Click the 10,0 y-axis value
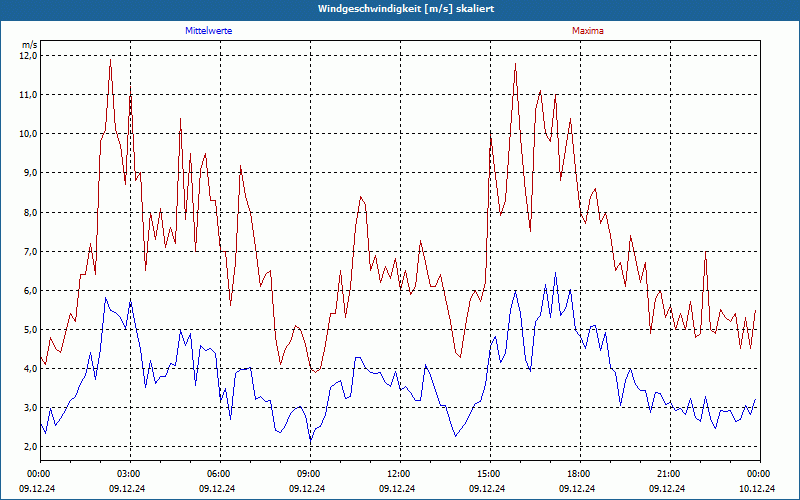This screenshot has height=500, width=800. coord(29,134)
